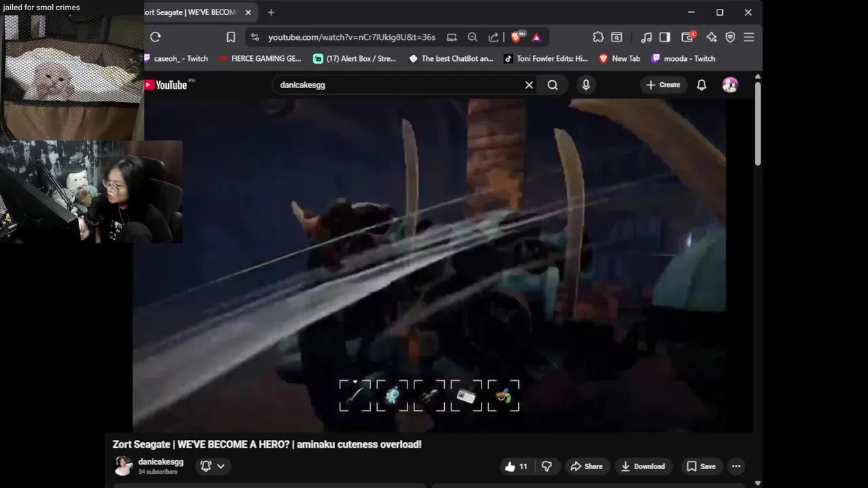868x488 pixels.
Task: Clear the YouTube search text with X
Action: [x=529, y=85]
